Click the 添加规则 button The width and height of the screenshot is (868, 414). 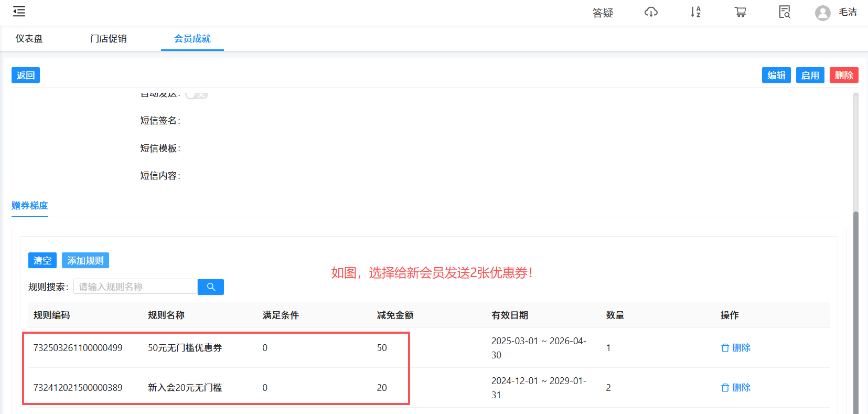(85, 261)
